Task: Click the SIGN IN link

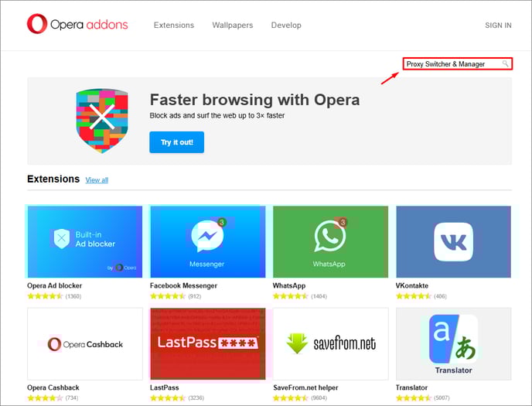Action: pyautogui.click(x=498, y=26)
